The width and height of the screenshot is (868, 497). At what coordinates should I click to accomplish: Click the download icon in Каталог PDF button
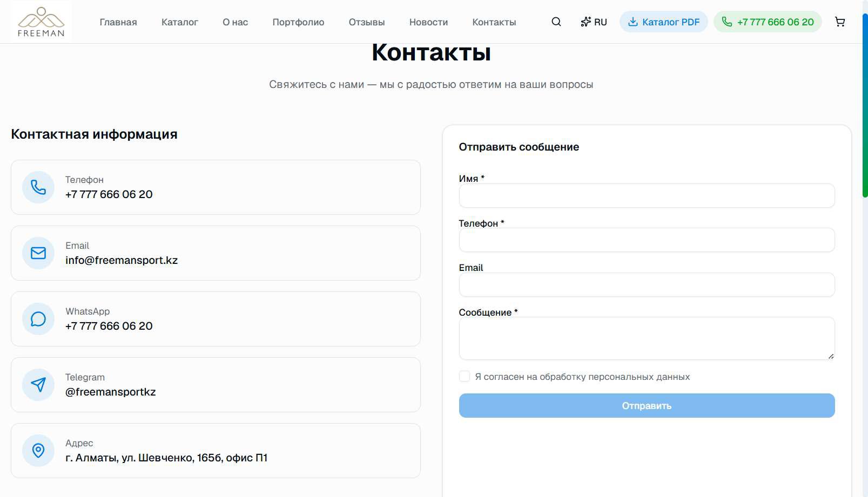pyautogui.click(x=633, y=22)
